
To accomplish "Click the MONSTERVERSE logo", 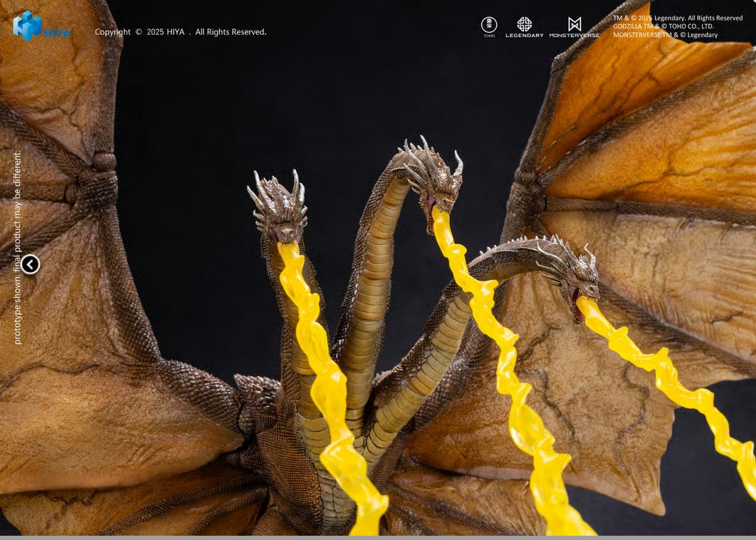I will 574,27.
